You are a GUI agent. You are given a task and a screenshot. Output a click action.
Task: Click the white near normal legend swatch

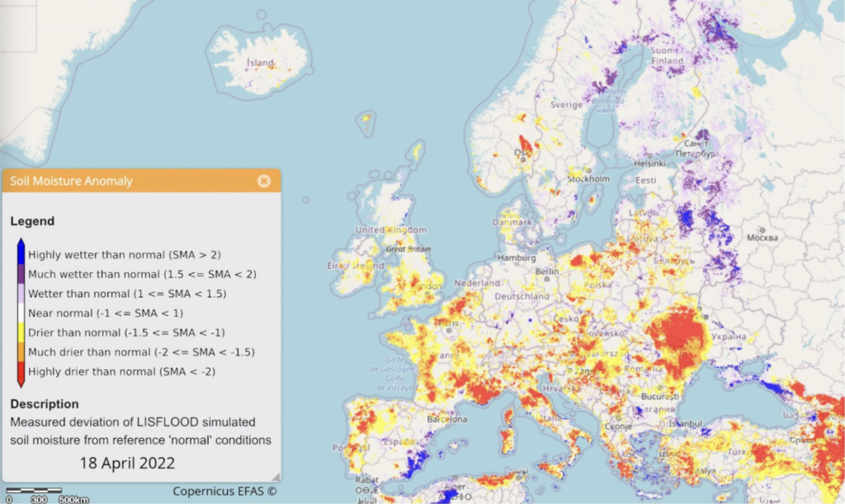(19, 313)
